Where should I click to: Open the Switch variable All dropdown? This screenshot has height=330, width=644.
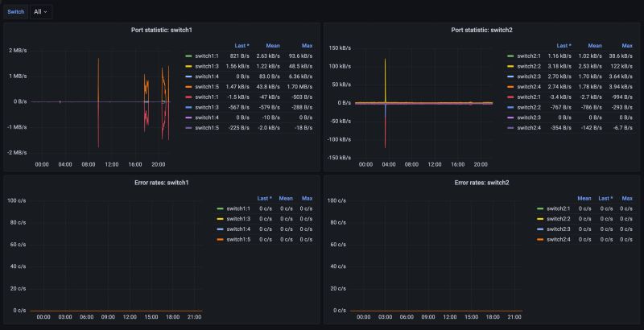click(41, 12)
